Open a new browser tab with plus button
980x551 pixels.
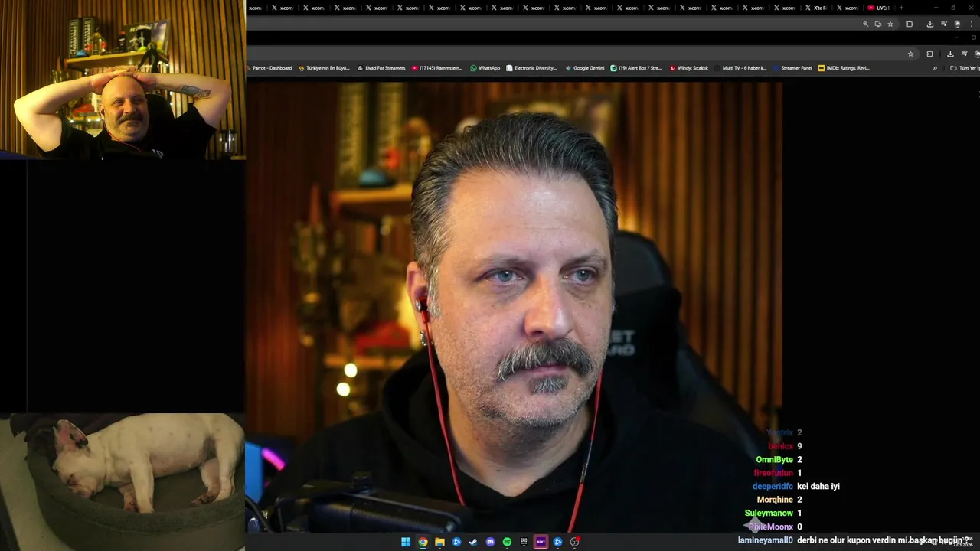[901, 8]
